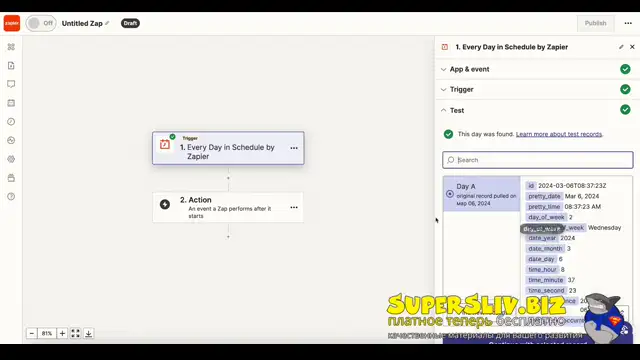The height and width of the screenshot is (360, 640).
Task: Click the pretty_date field label
Action: (544, 196)
